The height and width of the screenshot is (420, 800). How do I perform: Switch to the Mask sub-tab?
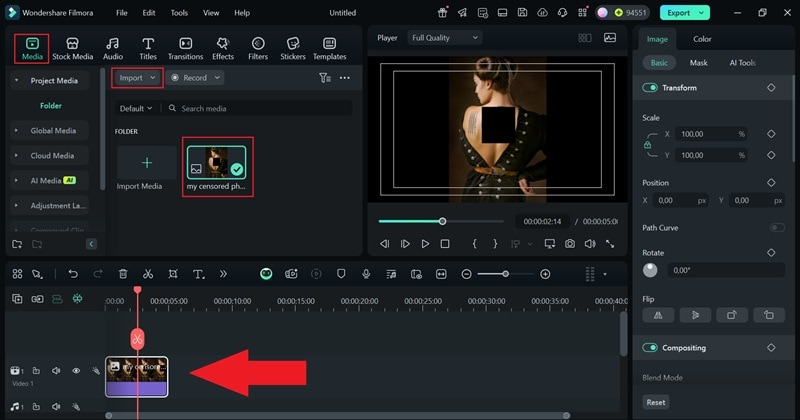(698, 63)
